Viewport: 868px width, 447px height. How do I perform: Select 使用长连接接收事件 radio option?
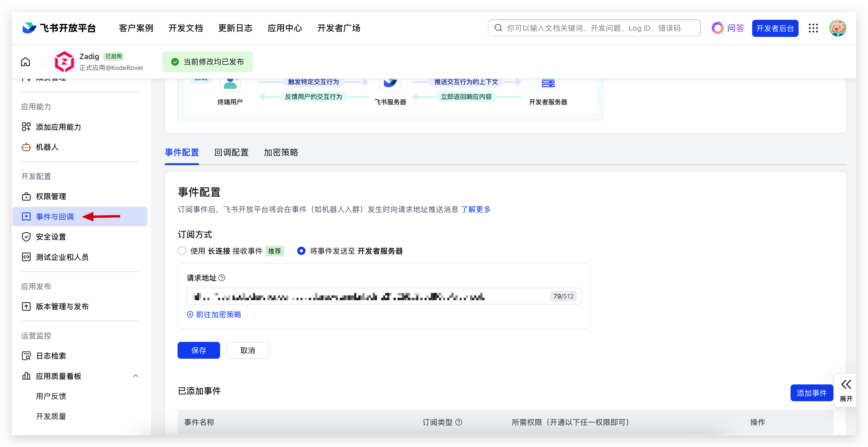[182, 251]
